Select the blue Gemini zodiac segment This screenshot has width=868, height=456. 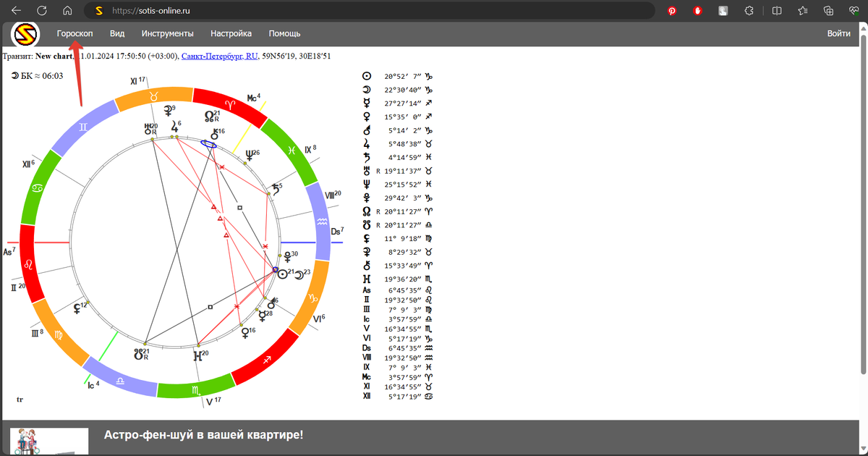[84, 126]
